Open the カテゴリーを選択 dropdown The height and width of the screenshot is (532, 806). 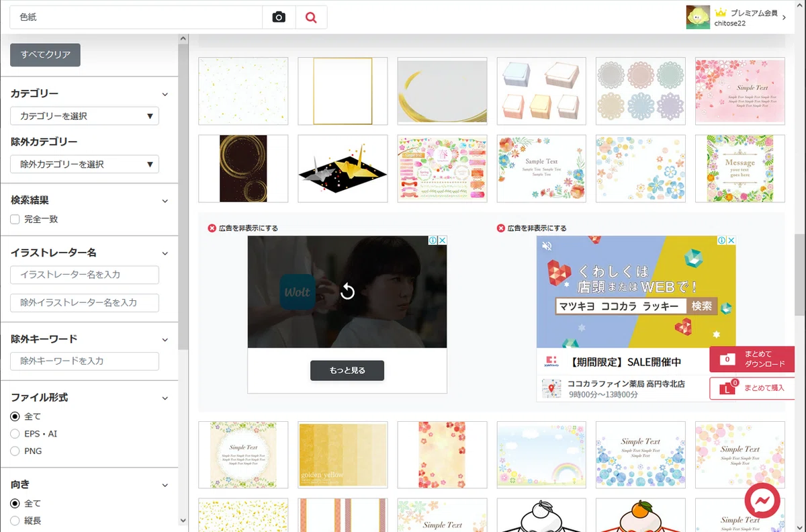click(x=85, y=116)
